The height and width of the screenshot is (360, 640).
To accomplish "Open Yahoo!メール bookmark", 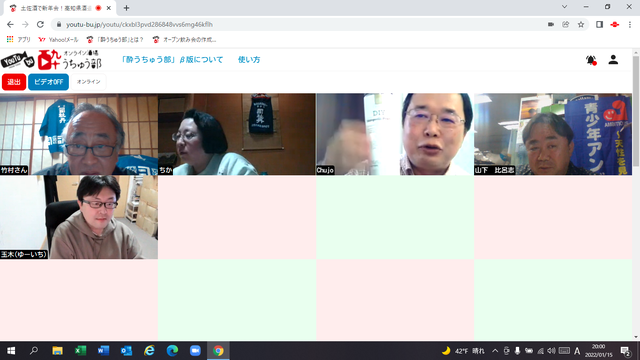I will coord(58,40).
